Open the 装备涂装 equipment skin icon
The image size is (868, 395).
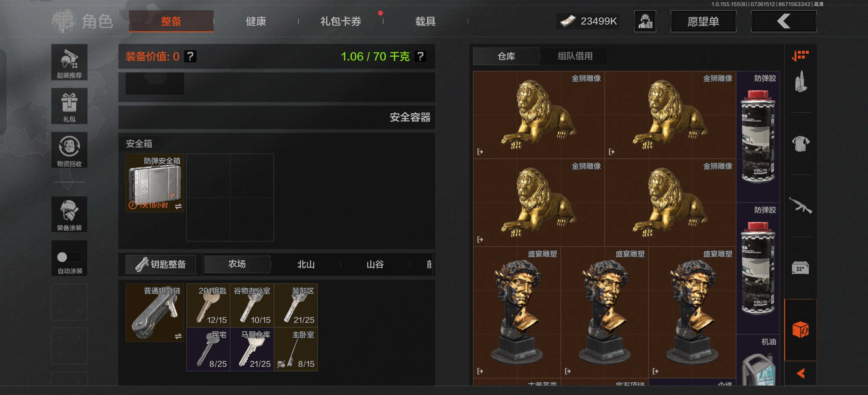click(69, 214)
